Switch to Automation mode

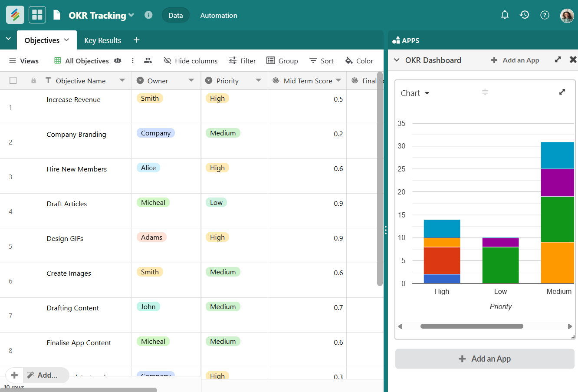click(x=219, y=15)
